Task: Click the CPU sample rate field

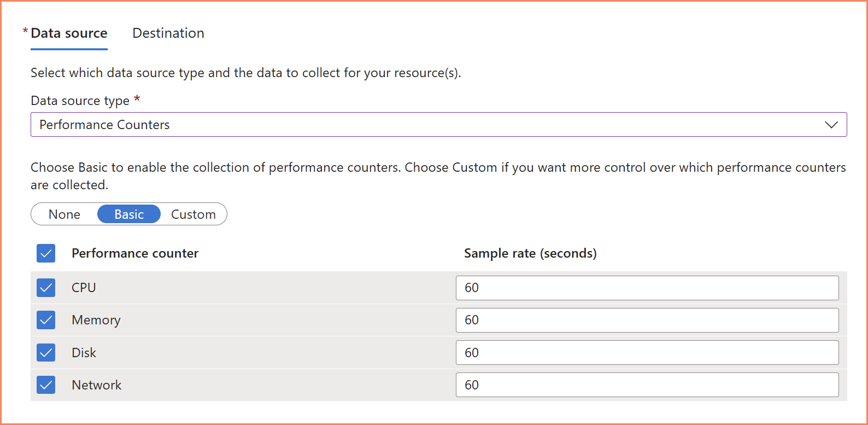Action: 647,288
